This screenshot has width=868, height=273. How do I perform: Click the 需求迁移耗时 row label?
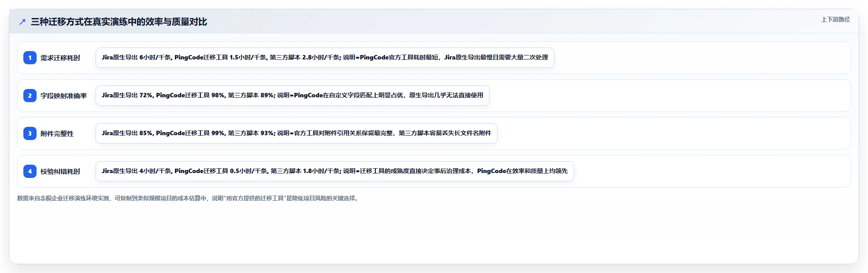click(60, 58)
